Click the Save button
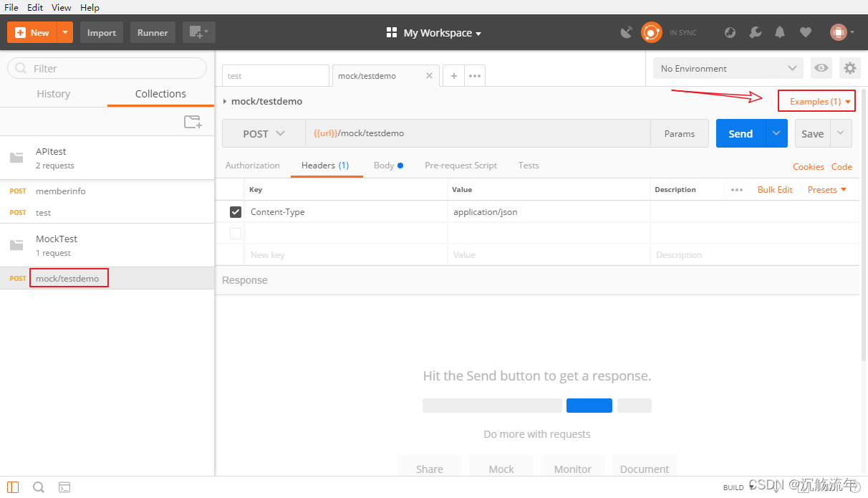 813,134
